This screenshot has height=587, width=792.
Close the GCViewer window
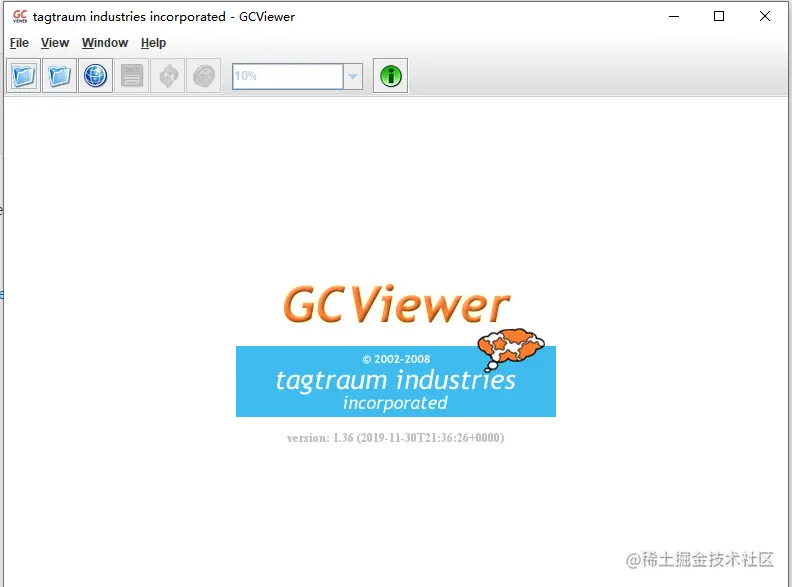(765, 16)
